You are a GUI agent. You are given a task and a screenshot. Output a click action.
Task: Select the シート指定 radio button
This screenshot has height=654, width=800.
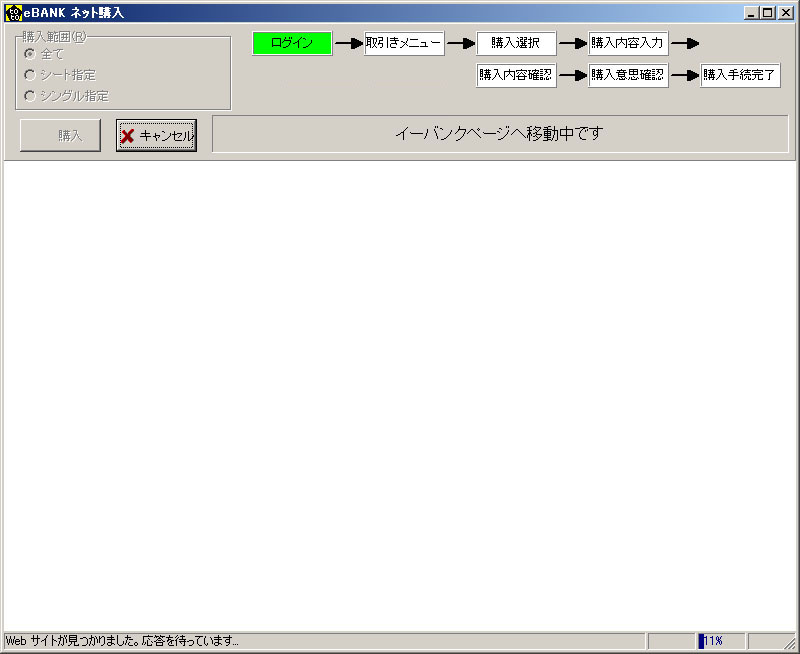[31, 75]
